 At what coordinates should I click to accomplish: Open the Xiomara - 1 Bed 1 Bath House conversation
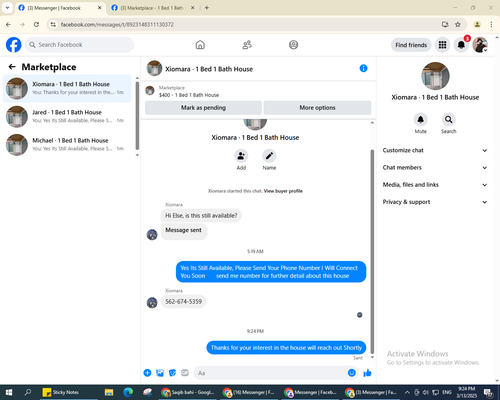pos(67,88)
